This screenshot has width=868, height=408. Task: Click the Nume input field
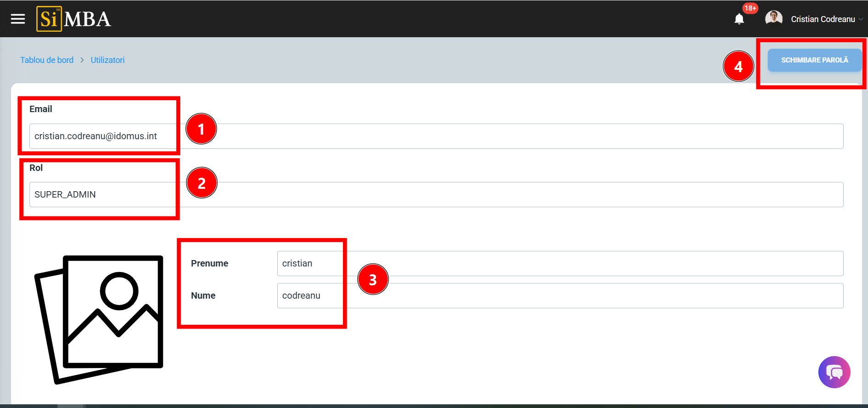[x=560, y=295]
